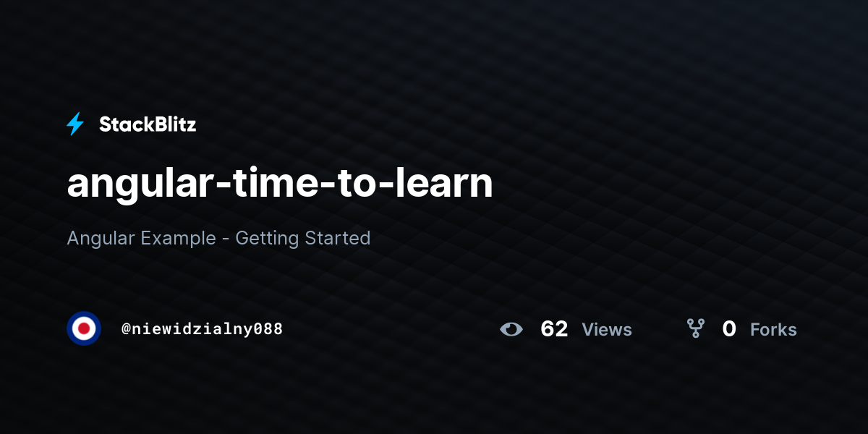The width and height of the screenshot is (868, 434).
Task: Click the red center of the avatar roundel
Action: (x=84, y=328)
